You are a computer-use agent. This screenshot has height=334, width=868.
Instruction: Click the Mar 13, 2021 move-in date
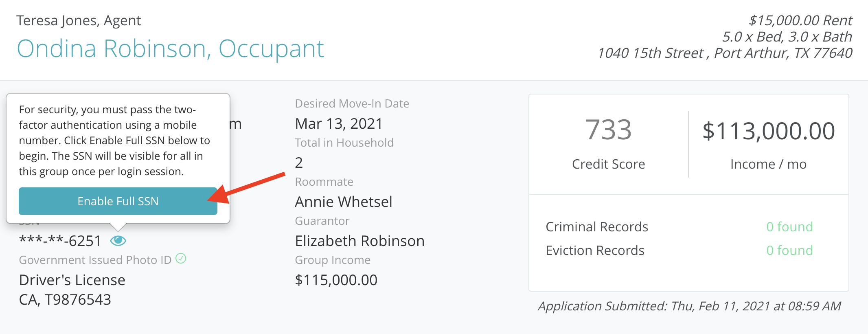339,123
